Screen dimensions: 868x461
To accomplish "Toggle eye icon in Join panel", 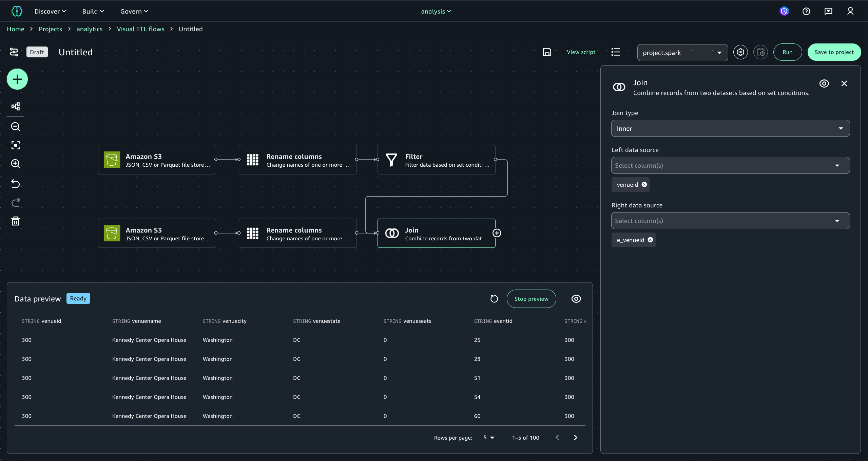I will point(824,84).
